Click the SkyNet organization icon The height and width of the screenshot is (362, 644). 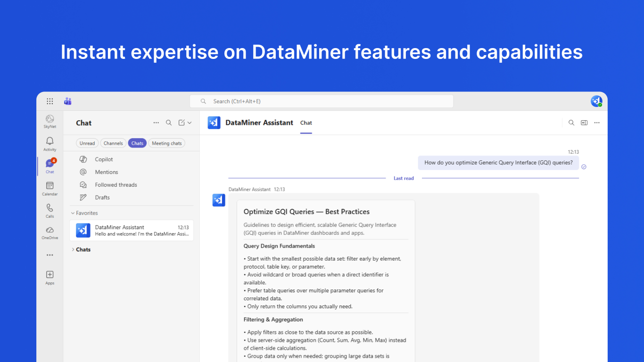tap(50, 121)
